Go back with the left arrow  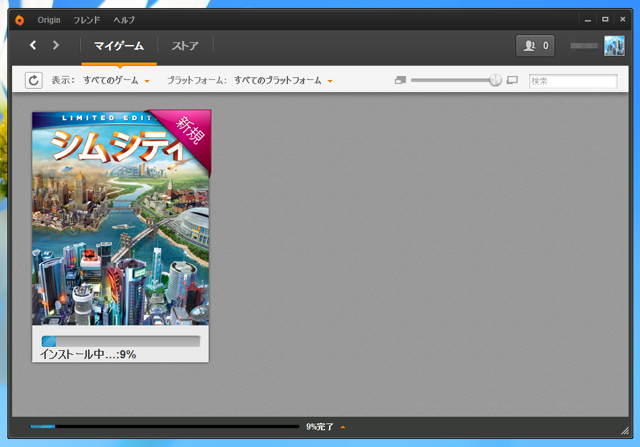coord(33,45)
